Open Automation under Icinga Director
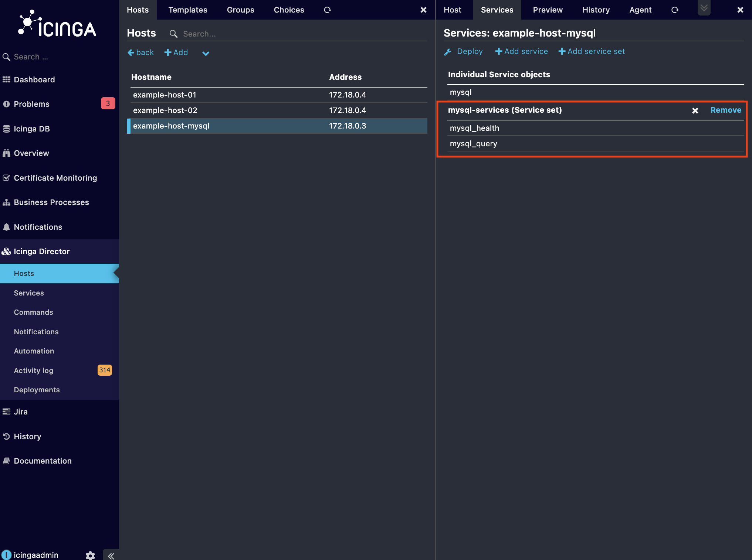 pos(34,351)
